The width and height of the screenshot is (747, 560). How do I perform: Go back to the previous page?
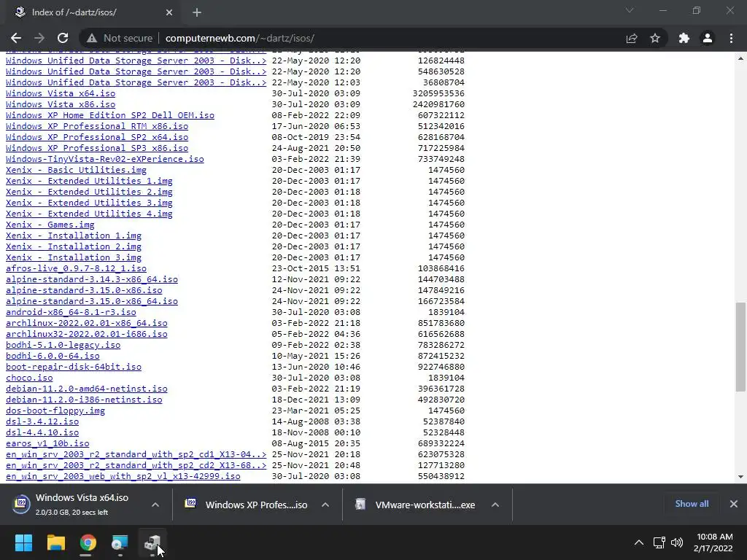pyautogui.click(x=16, y=38)
